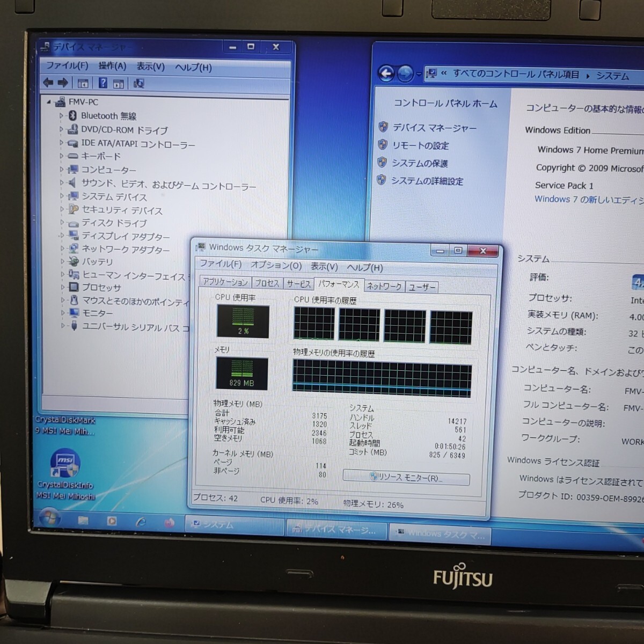Screen dimensions: 644x644
Task: Select the モニター device icon
Action: click(74, 313)
